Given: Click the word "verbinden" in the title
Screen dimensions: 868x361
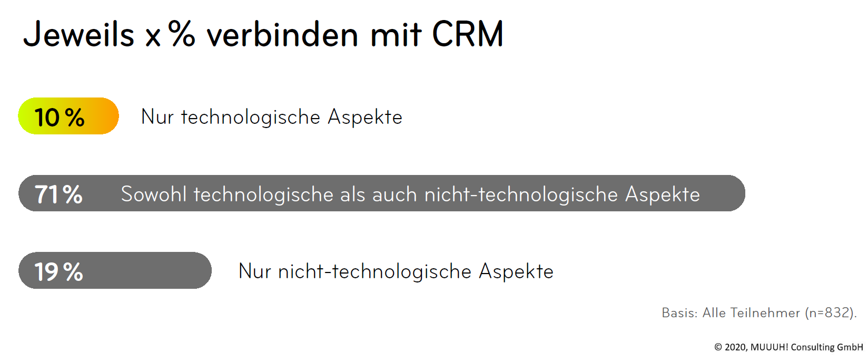Looking at the screenshot, I should pyautogui.click(x=282, y=35).
